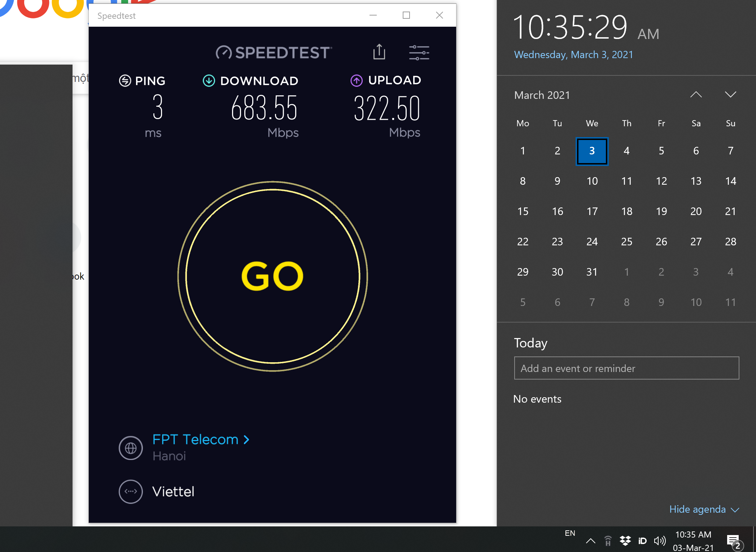This screenshot has height=552, width=756.
Task: Select March 1 in the calendar
Action: (523, 151)
